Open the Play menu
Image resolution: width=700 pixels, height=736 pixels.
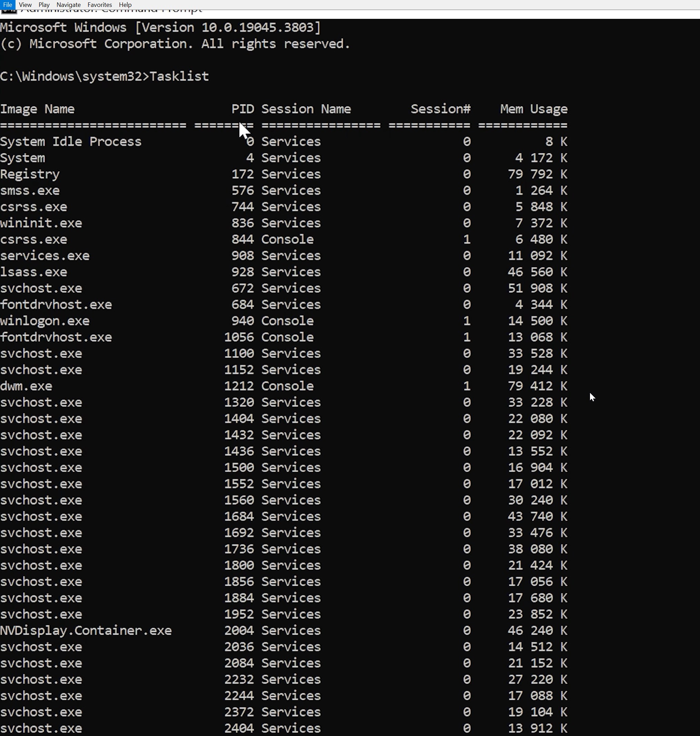pos(44,5)
